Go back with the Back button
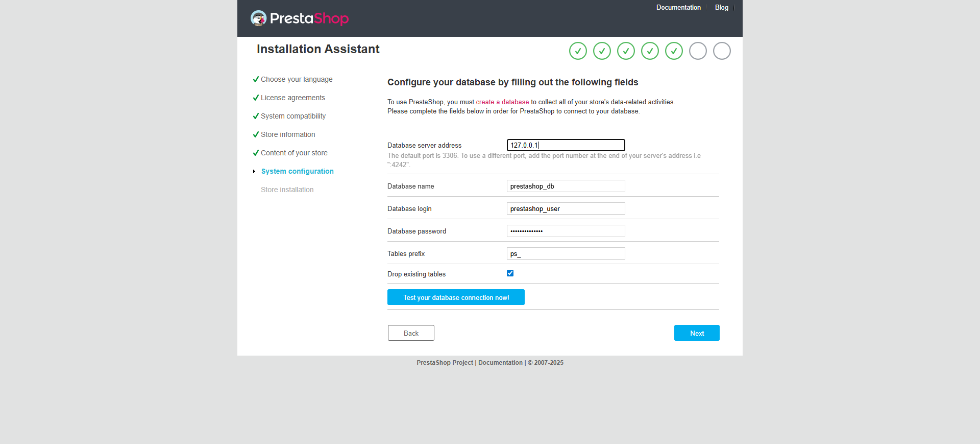Screen dimensions: 980x444 pyautogui.click(x=411, y=333)
